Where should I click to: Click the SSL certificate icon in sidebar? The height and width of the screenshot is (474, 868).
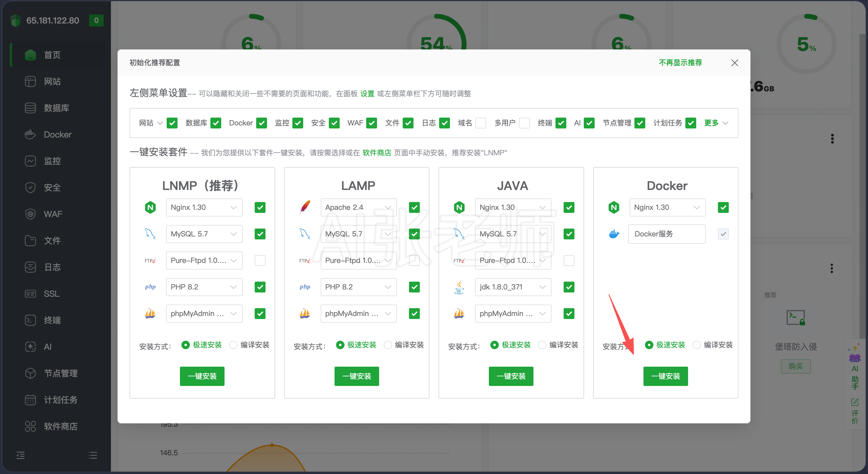tap(30, 294)
